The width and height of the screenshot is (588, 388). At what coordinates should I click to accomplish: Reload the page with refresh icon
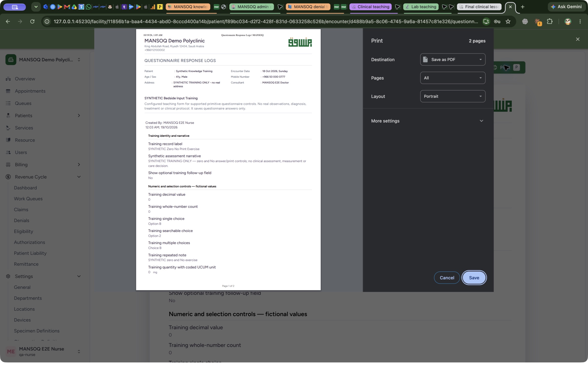(x=32, y=22)
